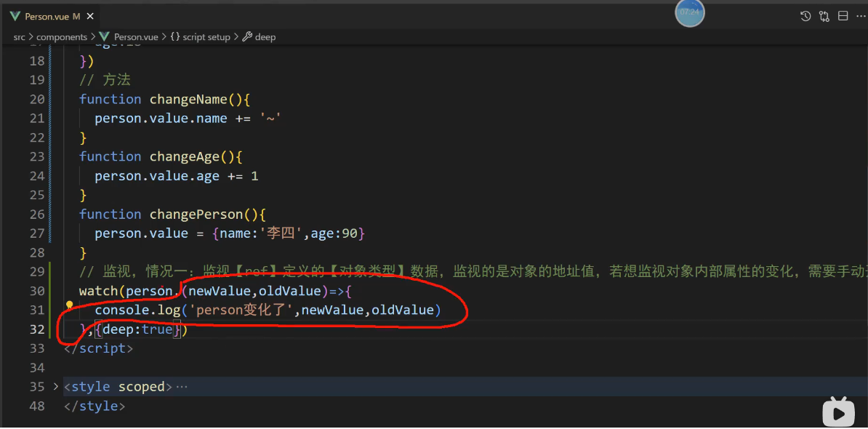Click the "person.value.name += '~'" statement
Viewport: 868px width, 429px height.
[188, 119]
